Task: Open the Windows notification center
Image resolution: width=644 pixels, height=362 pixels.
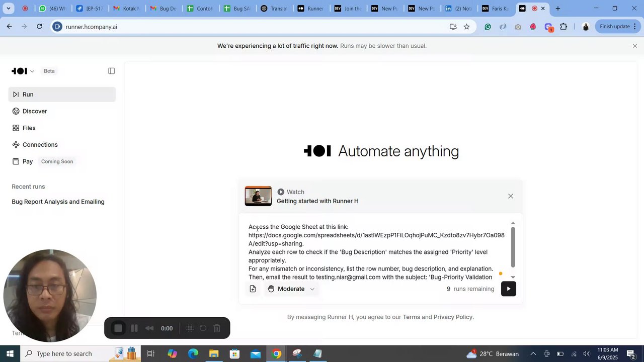Action: (x=631, y=353)
